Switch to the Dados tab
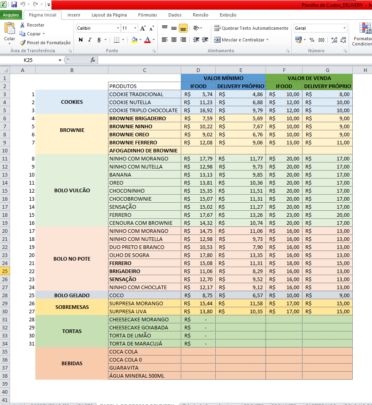This screenshot has width=372, height=405. [175, 15]
